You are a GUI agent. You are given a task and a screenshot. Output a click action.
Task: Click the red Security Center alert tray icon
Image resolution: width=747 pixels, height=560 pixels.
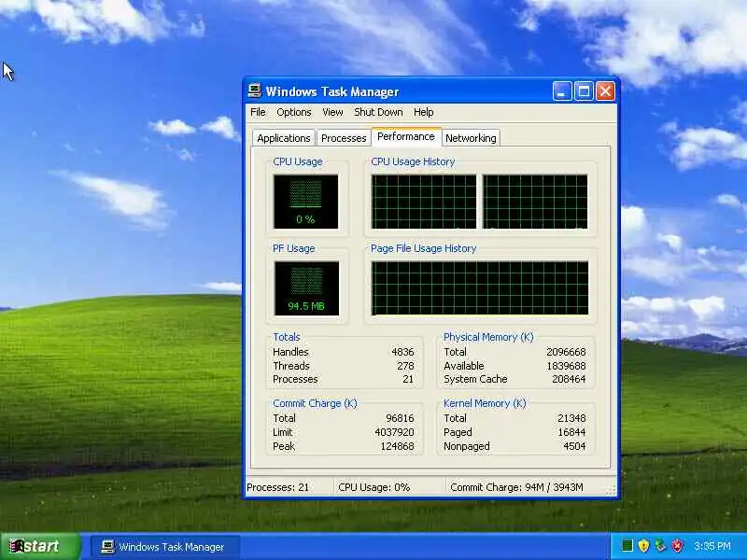[677, 545]
